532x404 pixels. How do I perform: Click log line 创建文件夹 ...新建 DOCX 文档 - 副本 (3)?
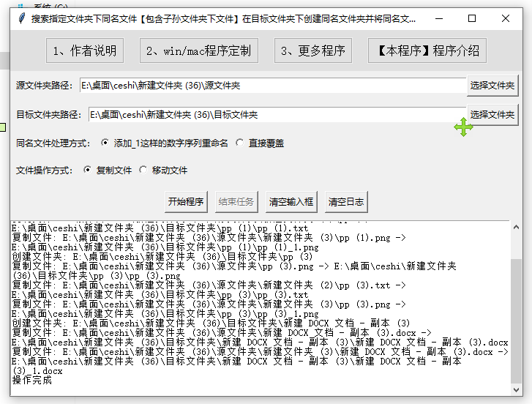coord(211,323)
